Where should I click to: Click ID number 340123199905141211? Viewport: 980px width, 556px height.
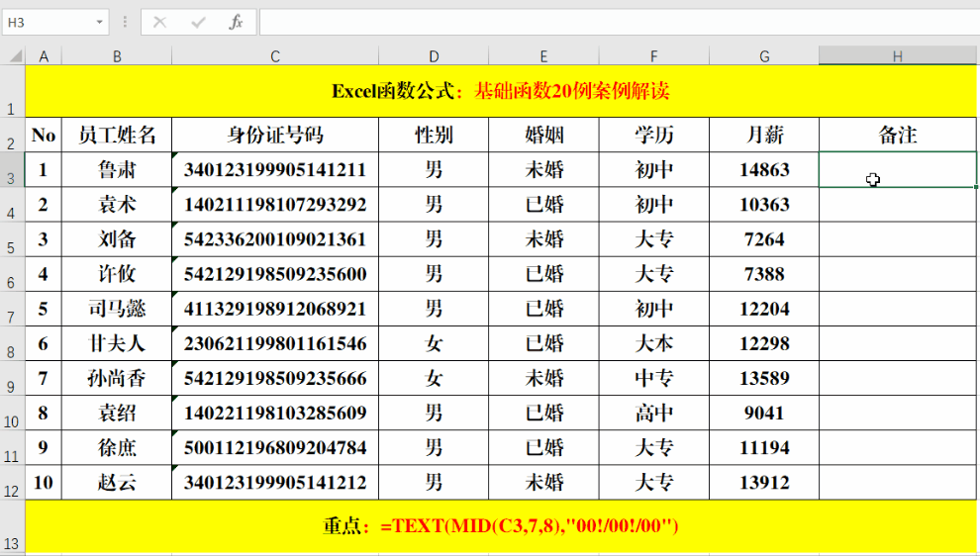click(275, 170)
